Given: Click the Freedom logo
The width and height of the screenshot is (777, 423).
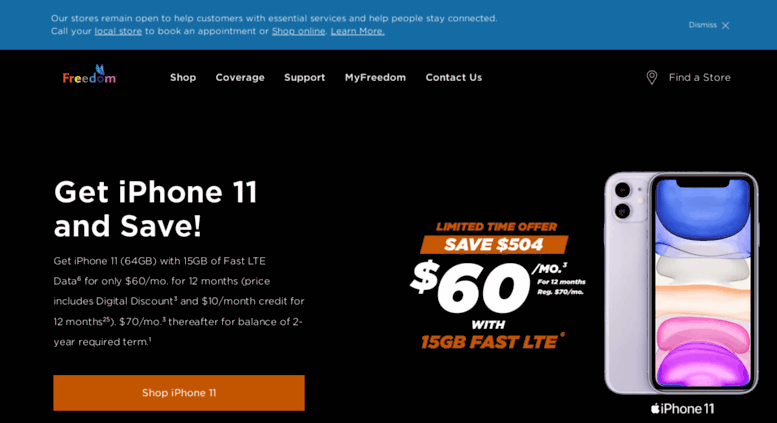Looking at the screenshot, I should [89, 74].
